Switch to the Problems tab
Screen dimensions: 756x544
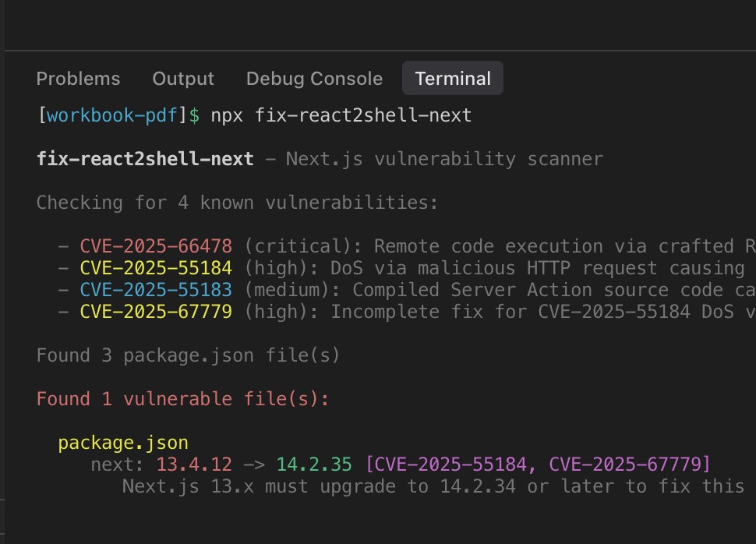point(78,78)
